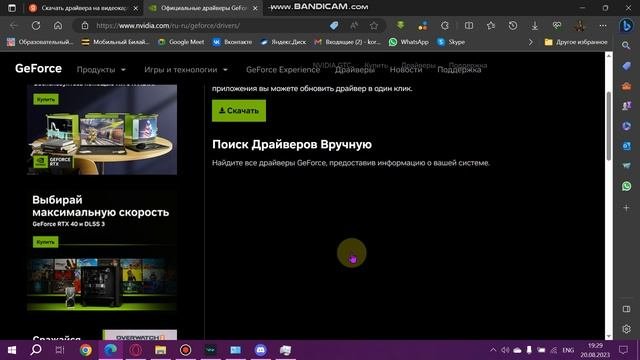
Task: Expand the Продукты dropdown menu
Action: 101,70
